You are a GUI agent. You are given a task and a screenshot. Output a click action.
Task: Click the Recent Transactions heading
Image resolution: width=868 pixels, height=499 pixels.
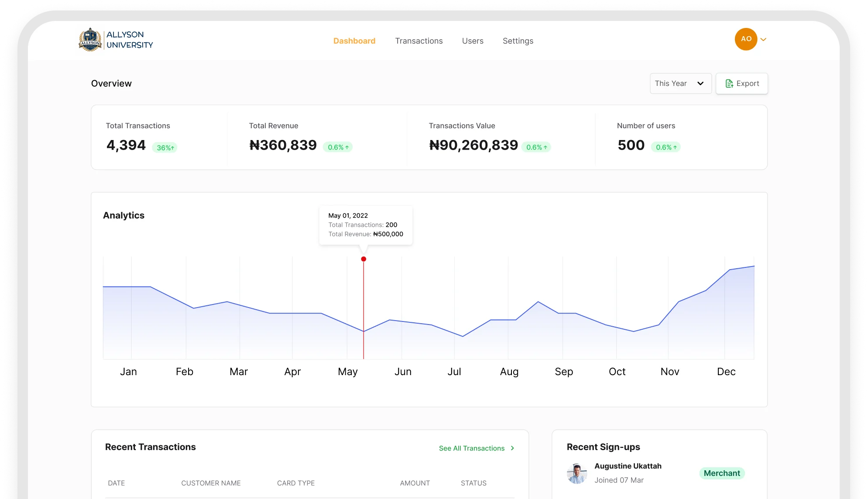[150, 447]
